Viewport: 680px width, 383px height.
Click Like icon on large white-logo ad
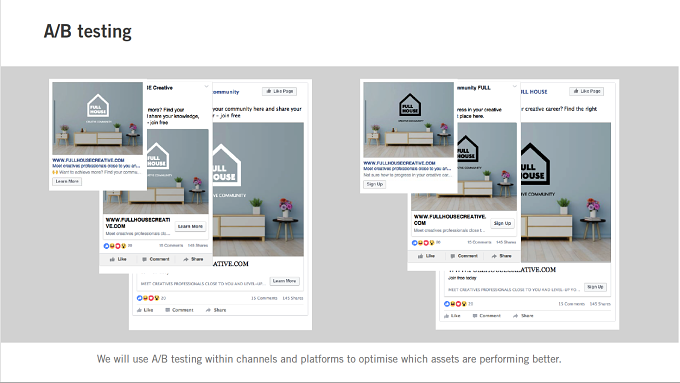click(x=139, y=310)
